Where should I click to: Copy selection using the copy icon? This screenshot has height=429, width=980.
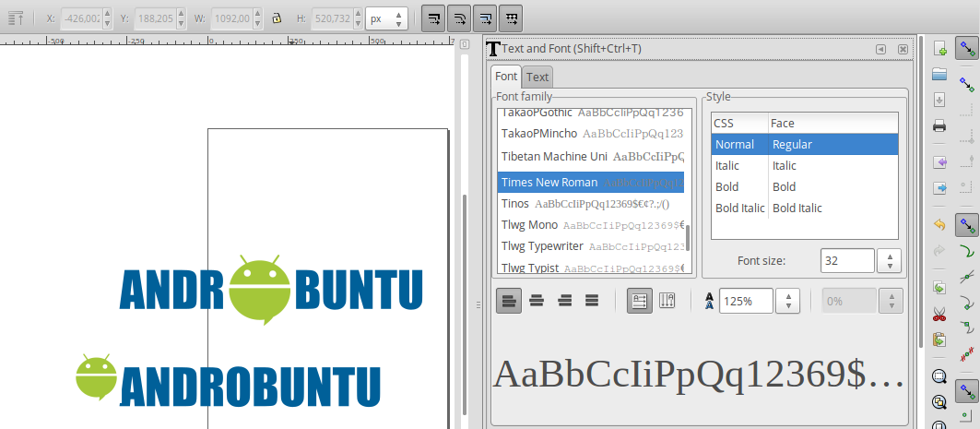[939, 288]
